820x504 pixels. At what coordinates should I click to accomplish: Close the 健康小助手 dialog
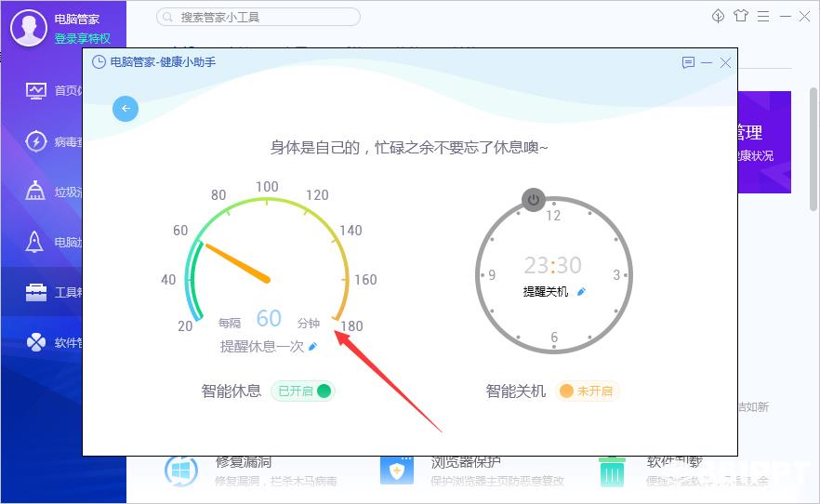[x=725, y=62]
